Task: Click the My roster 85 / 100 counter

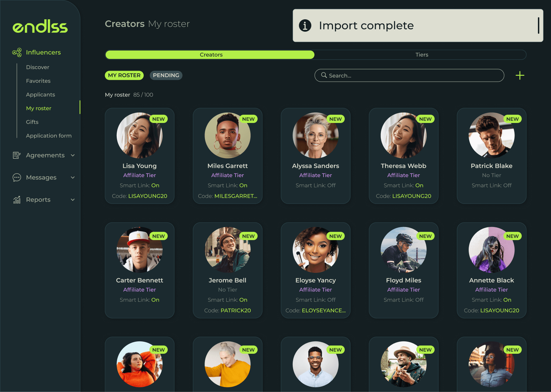Action: (129, 95)
